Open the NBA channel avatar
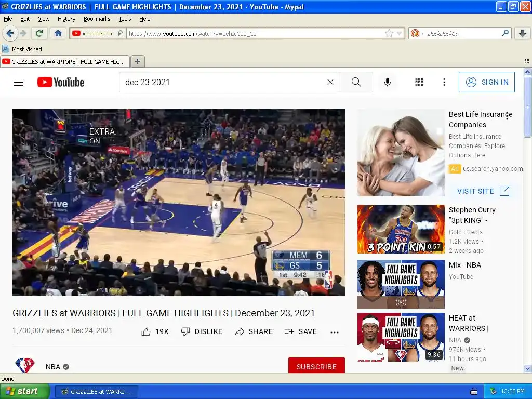The width and height of the screenshot is (532, 399). point(25,365)
